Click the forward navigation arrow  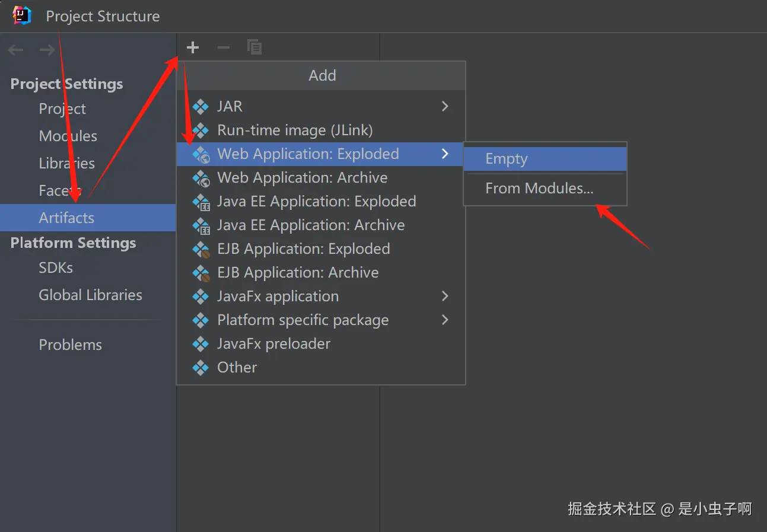click(47, 50)
